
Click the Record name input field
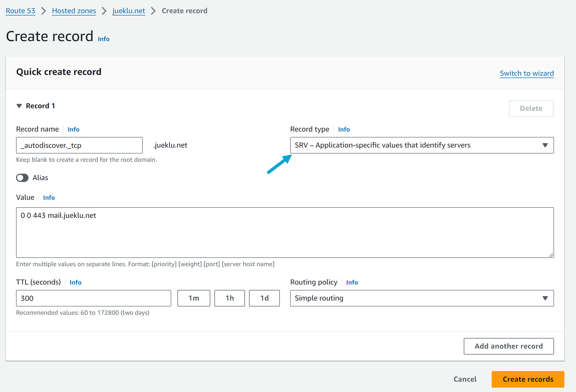(79, 145)
